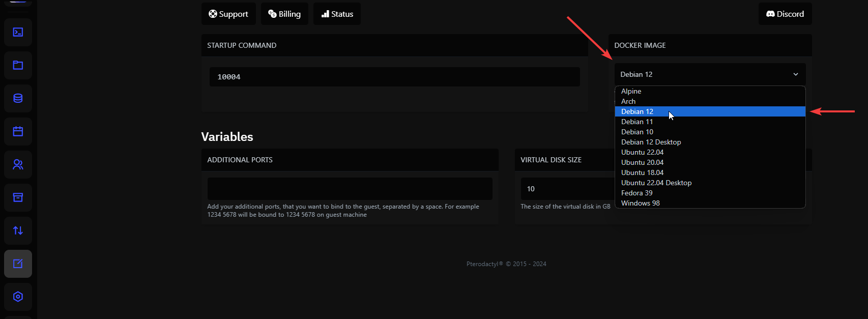Select Ubuntu 22.04 Desktop option
Screen dimensions: 868x319
click(x=710, y=183)
